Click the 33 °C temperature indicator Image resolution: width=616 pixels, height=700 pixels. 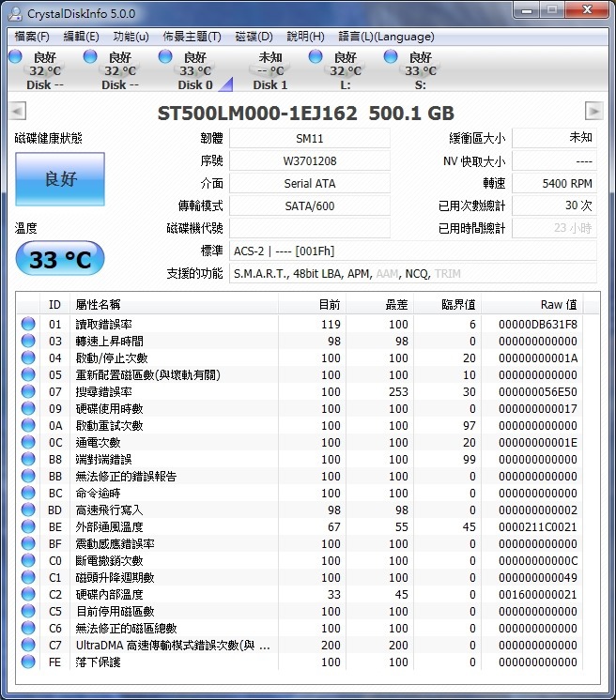tap(60, 258)
